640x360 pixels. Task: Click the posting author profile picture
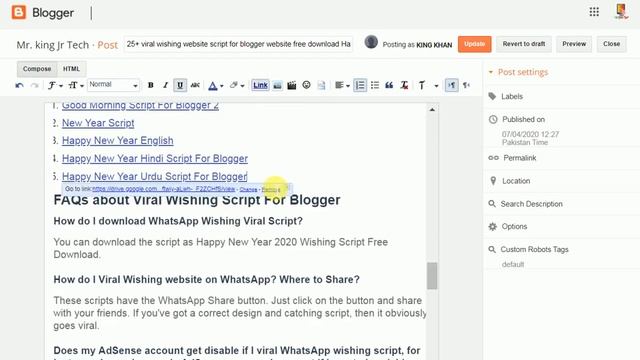(x=371, y=42)
